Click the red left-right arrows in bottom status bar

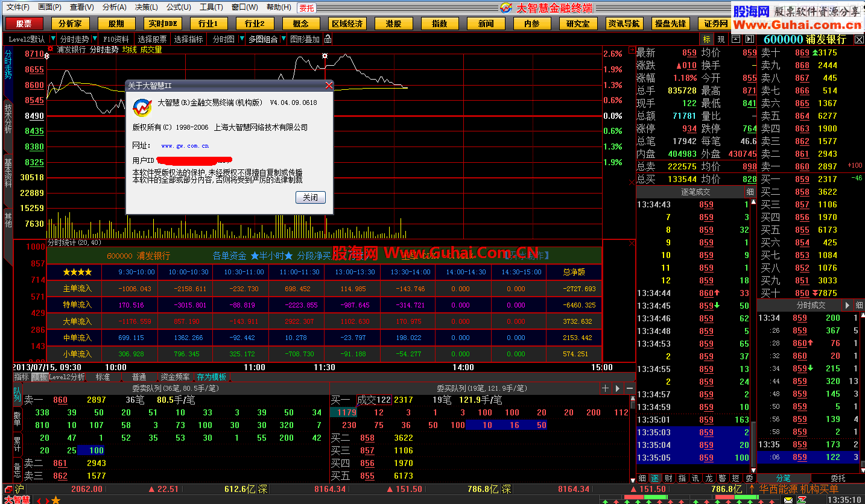tap(43, 500)
